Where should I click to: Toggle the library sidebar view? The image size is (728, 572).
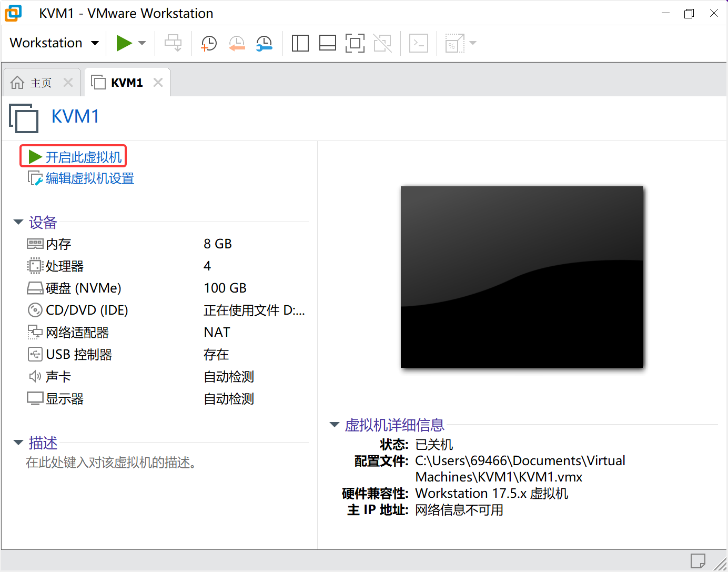tap(300, 43)
